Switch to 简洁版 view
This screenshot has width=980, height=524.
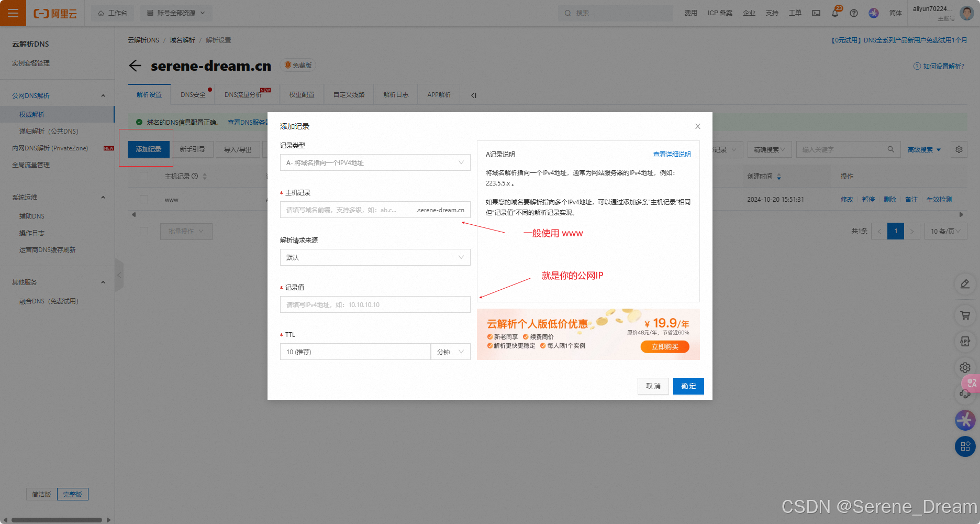pyautogui.click(x=41, y=494)
